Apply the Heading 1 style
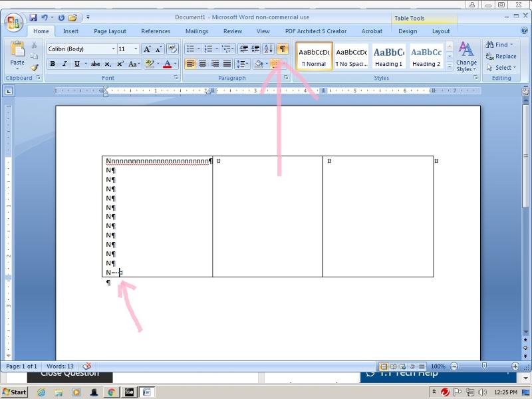Viewport: 532px width, 399px height. [x=388, y=56]
